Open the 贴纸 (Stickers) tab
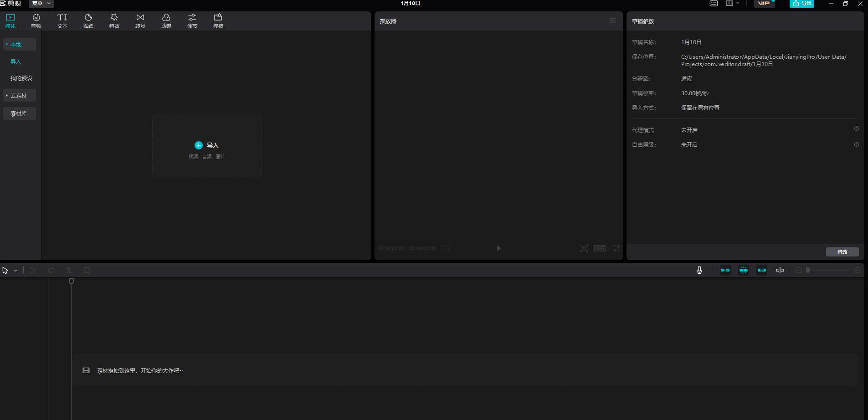Image resolution: width=868 pixels, height=420 pixels. tap(88, 21)
